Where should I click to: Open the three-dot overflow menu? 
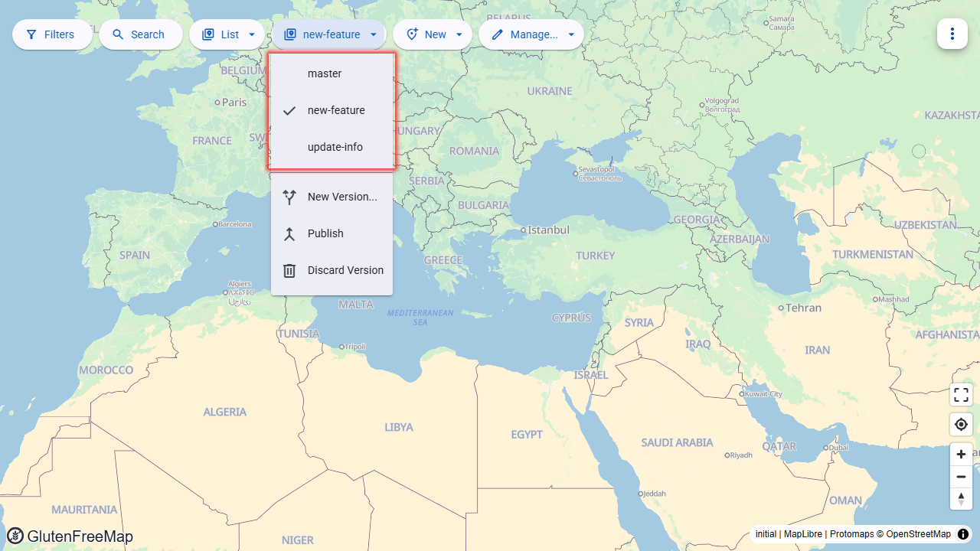[952, 34]
